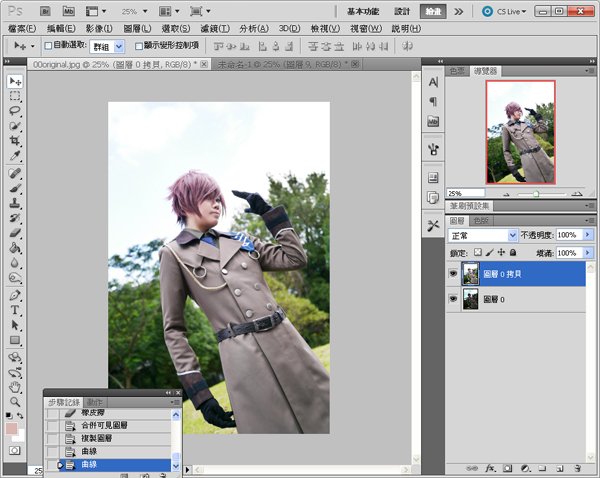Open the 濾鏡 menu

click(x=215, y=28)
